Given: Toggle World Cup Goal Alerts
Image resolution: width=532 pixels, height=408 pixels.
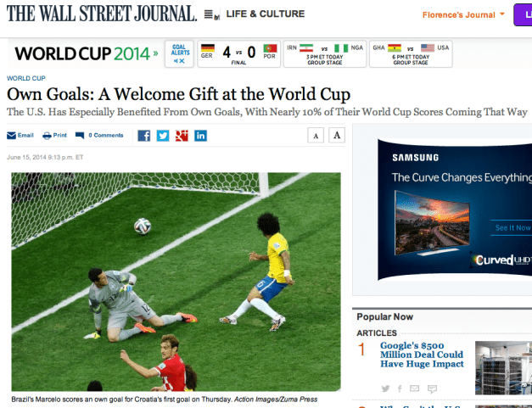Looking at the screenshot, I should [181, 54].
